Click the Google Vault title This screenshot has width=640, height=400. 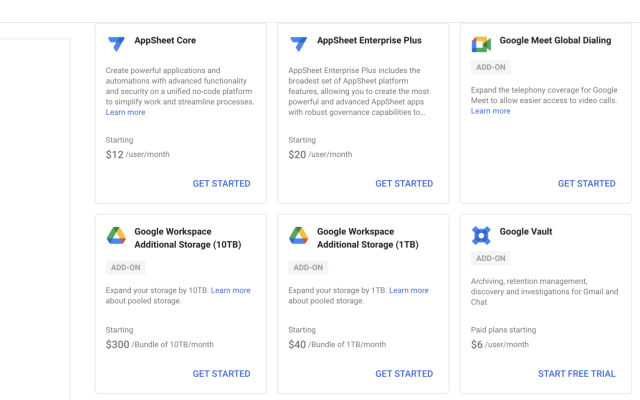point(526,231)
